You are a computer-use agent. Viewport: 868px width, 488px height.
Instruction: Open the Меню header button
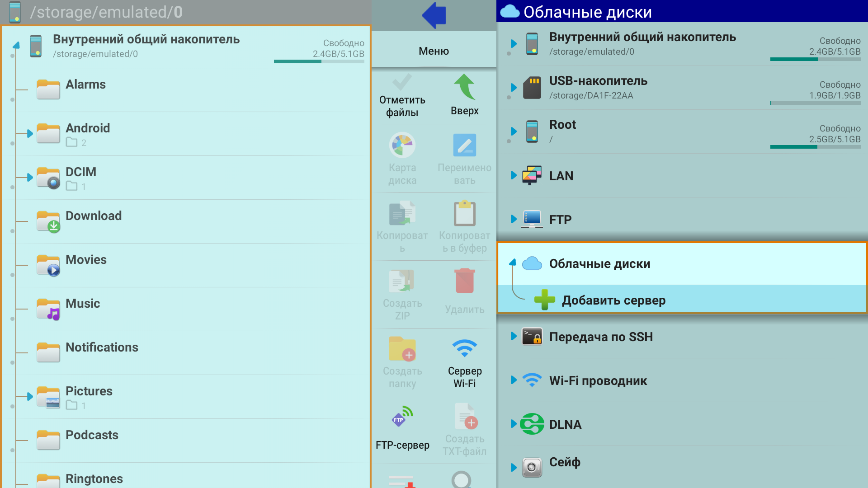point(434,51)
